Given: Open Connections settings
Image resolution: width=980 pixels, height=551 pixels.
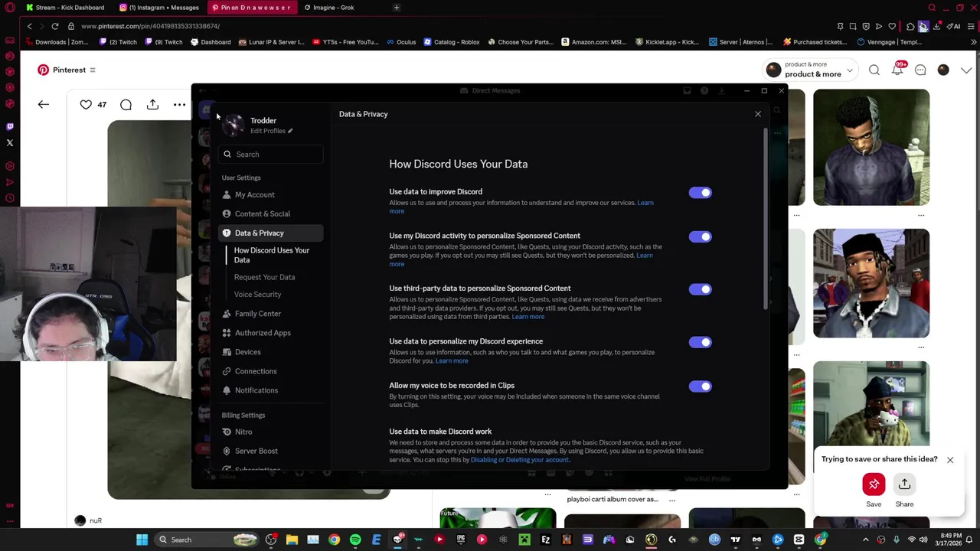Looking at the screenshot, I should (271, 371).
